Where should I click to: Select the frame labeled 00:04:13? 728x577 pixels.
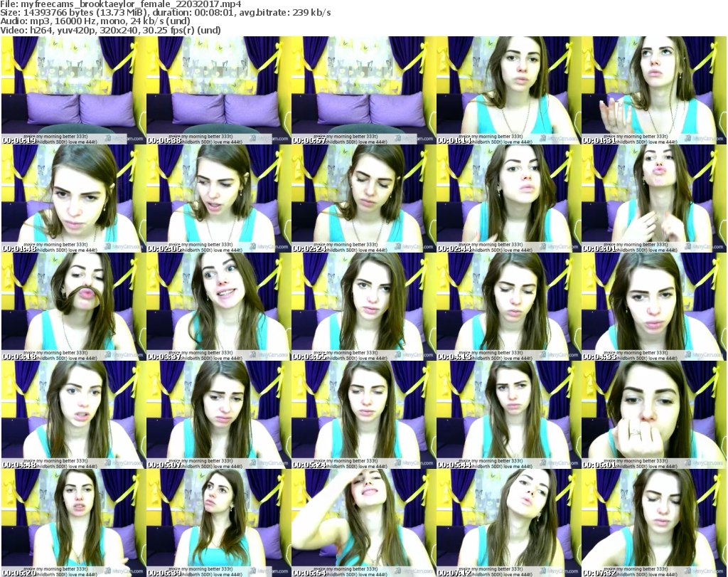tap(508, 307)
